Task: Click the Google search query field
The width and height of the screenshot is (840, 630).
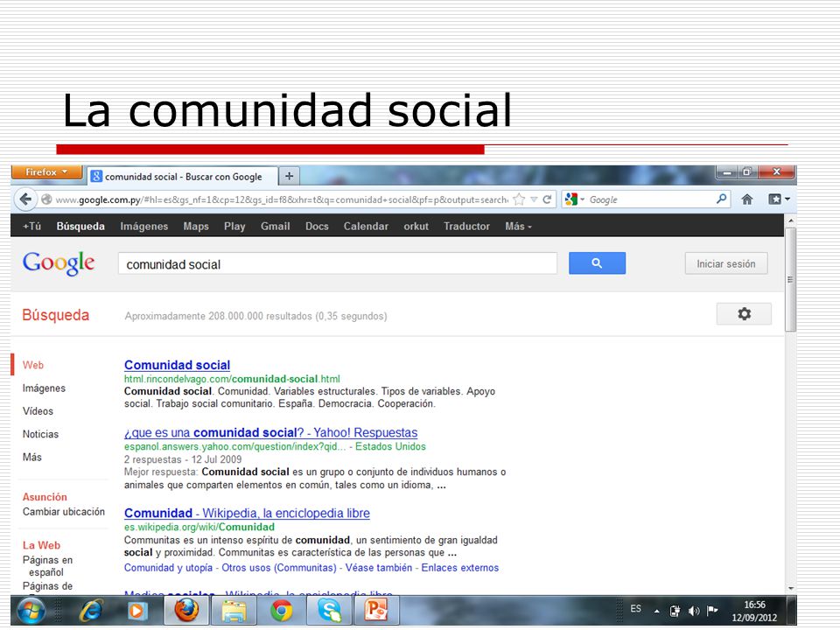Action: point(338,263)
